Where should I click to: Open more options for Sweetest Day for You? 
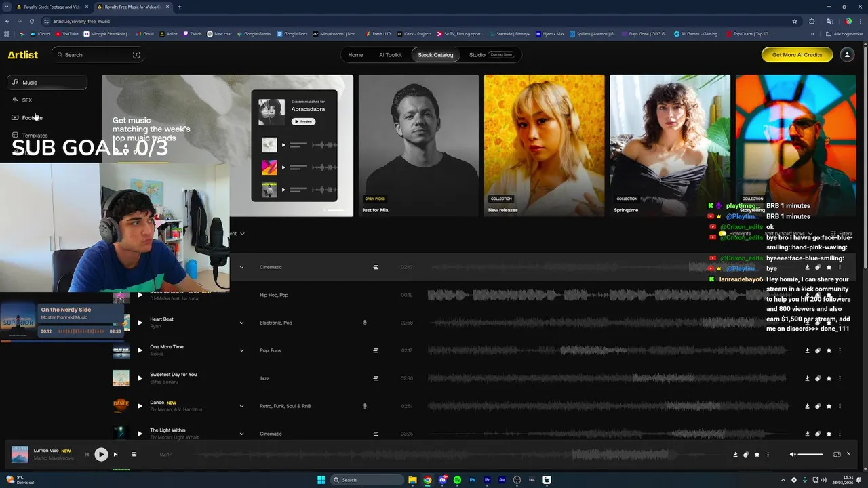[840, 378]
